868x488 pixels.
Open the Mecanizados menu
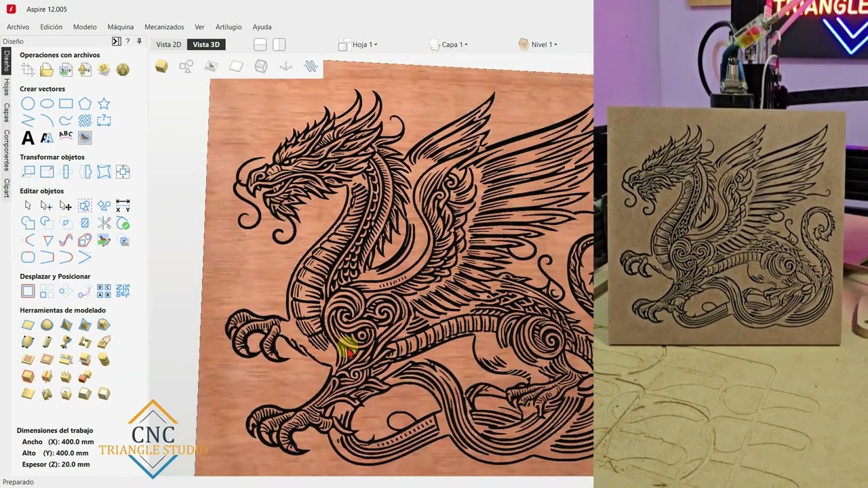(164, 27)
